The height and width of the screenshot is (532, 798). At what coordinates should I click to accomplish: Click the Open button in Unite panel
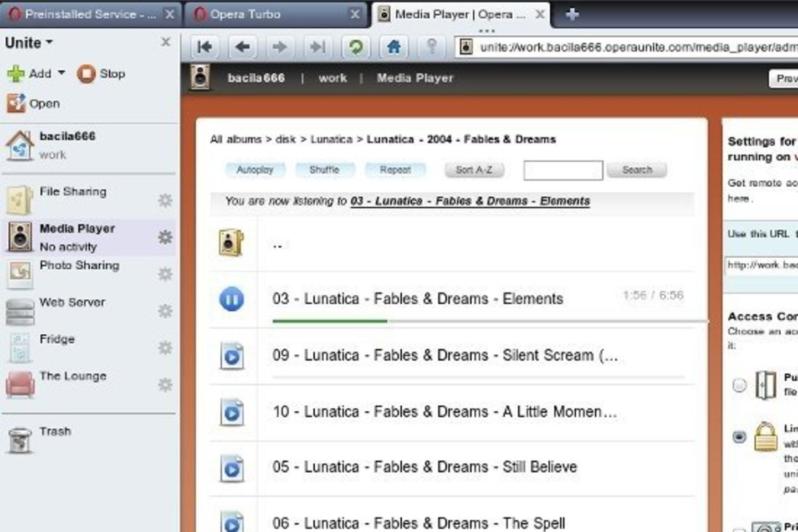coord(33,103)
